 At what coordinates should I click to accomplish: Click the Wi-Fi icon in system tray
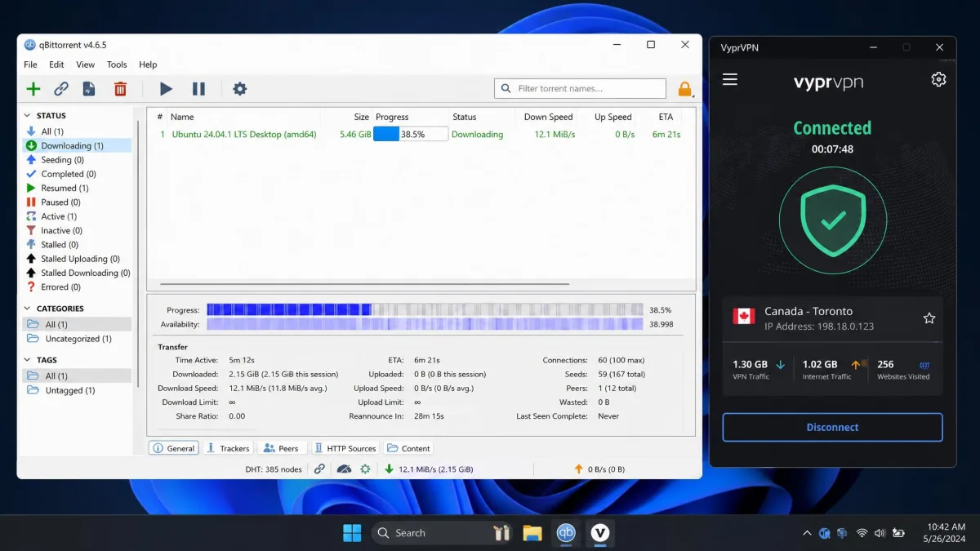pyautogui.click(x=862, y=533)
